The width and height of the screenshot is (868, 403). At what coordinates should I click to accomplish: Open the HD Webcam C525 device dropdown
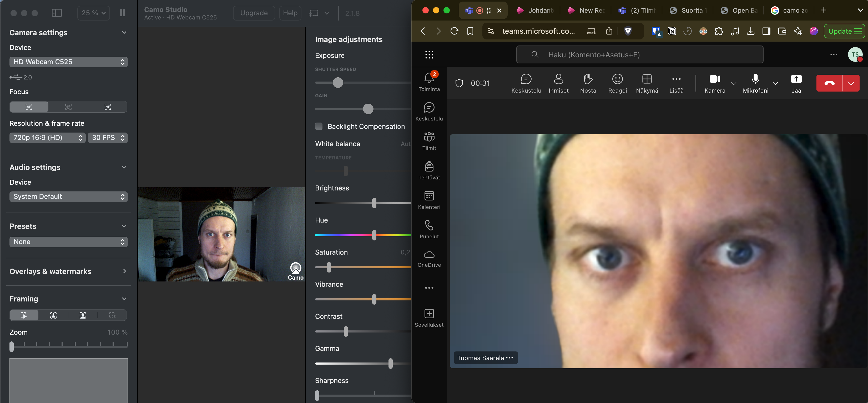68,62
